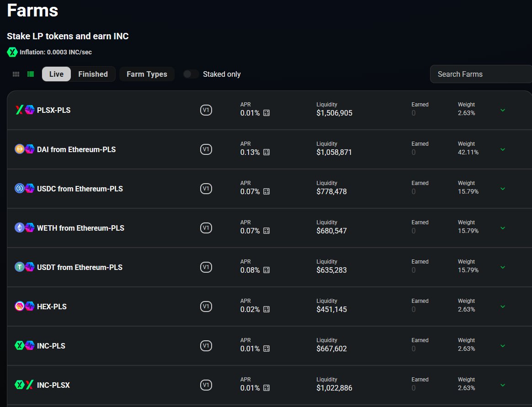Click the HEX-PLS farm name
The height and width of the screenshot is (407, 532).
[x=52, y=307]
